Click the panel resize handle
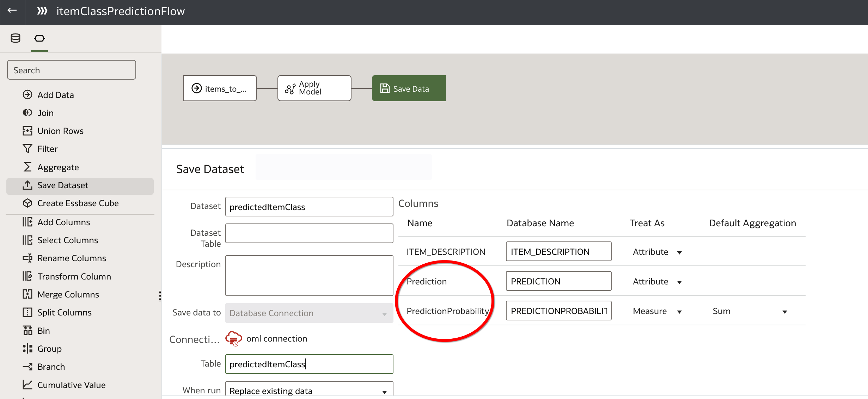This screenshot has width=868, height=399. (160, 296)
